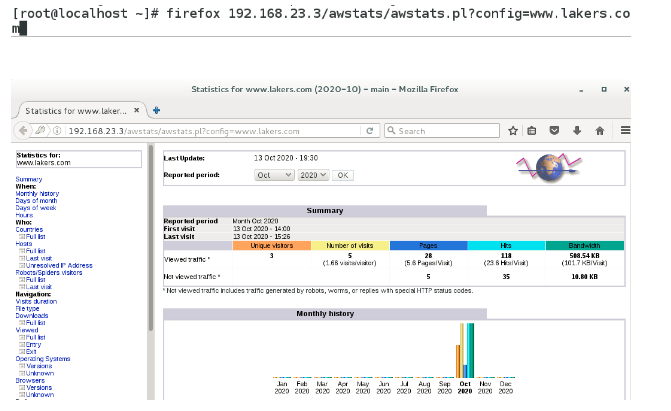The image size is (671, 411).
Task: Bookmark this page with the star icon
Action: click(x=513, y=131)
